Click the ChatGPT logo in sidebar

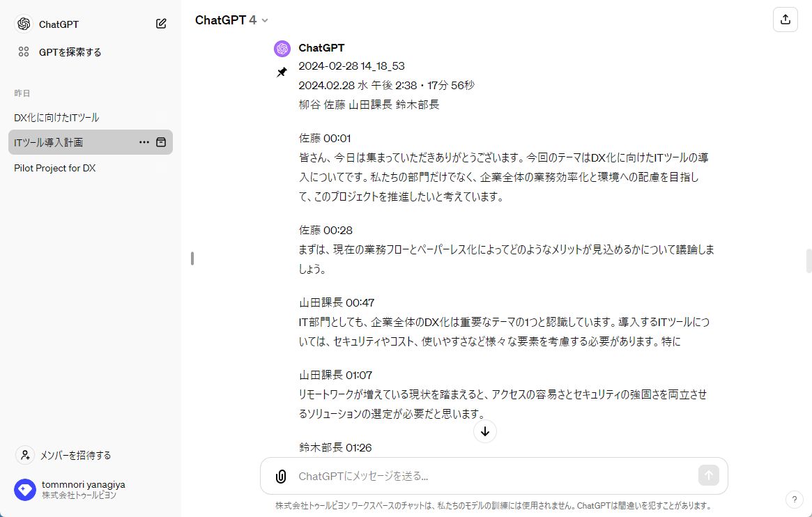(24, 24)
